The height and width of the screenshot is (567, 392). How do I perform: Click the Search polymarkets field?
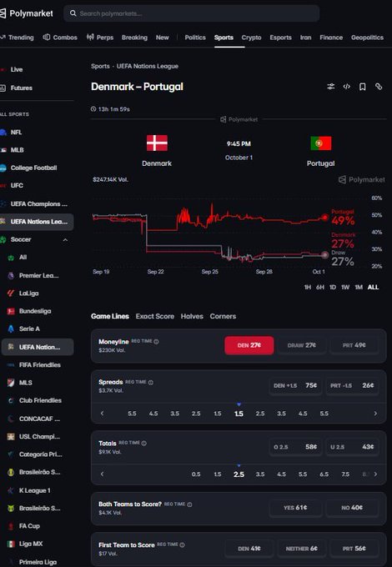click(192, 13)
